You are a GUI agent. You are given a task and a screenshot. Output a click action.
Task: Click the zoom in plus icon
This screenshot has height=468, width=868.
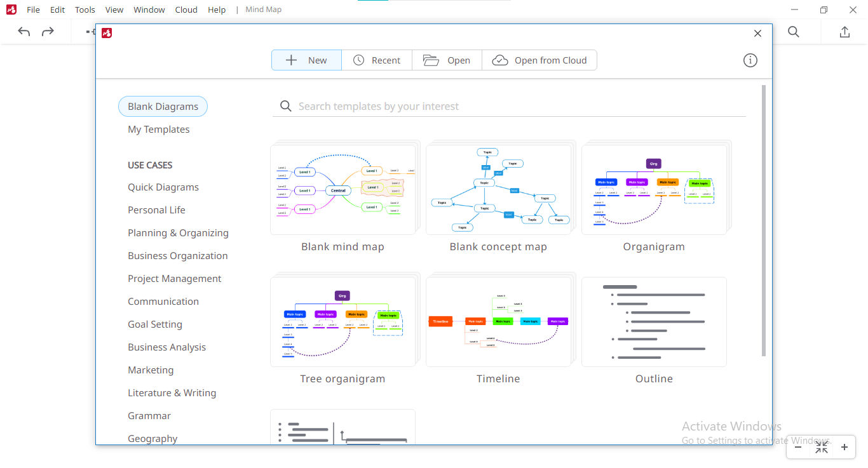(x=844, y=447)
